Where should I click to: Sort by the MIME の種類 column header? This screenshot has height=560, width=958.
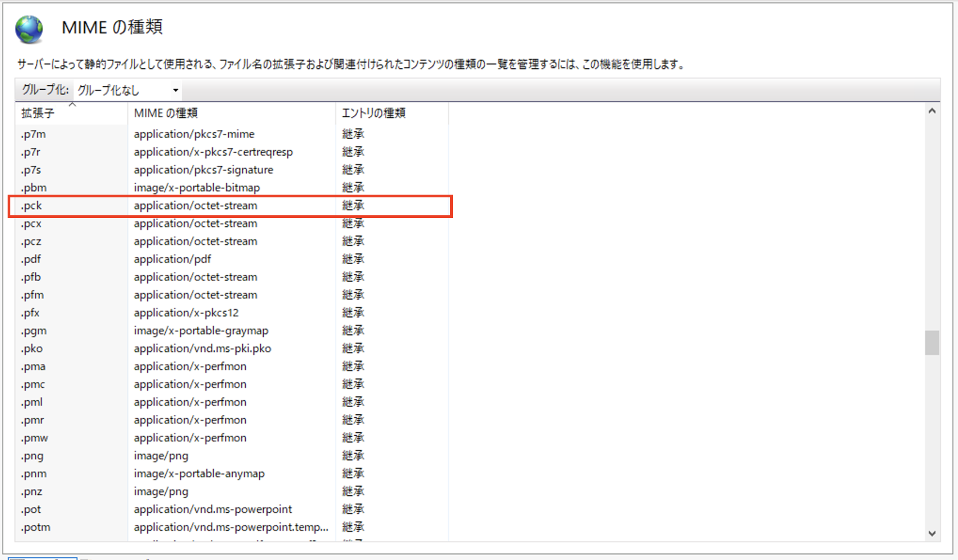click(x=166, y=113)
